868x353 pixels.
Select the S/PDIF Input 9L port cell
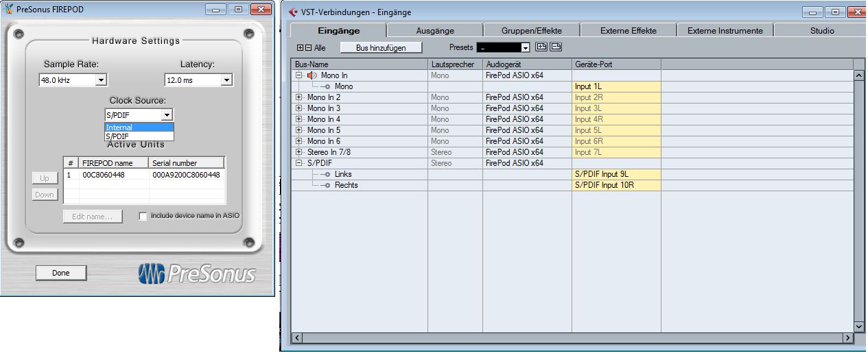(x=616, y=174)
